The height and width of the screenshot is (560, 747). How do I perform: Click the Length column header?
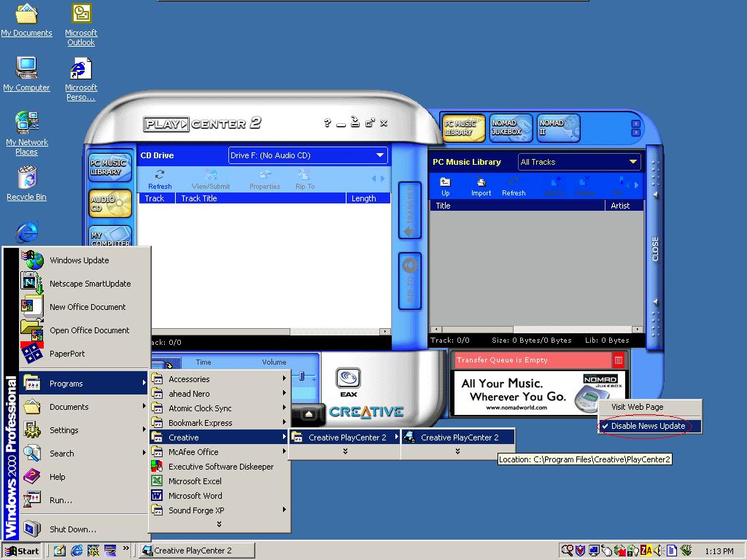click(x=368, y=198)
